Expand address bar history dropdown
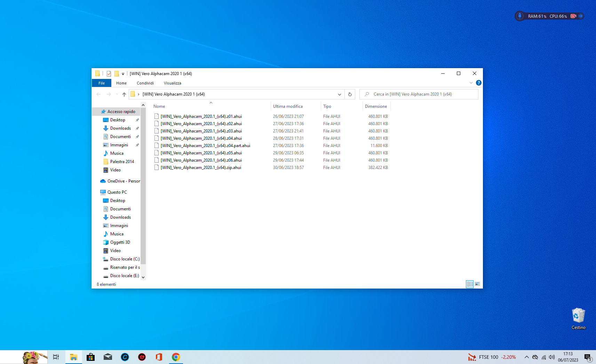The image size is (596, 364). [x=339, y=94]
